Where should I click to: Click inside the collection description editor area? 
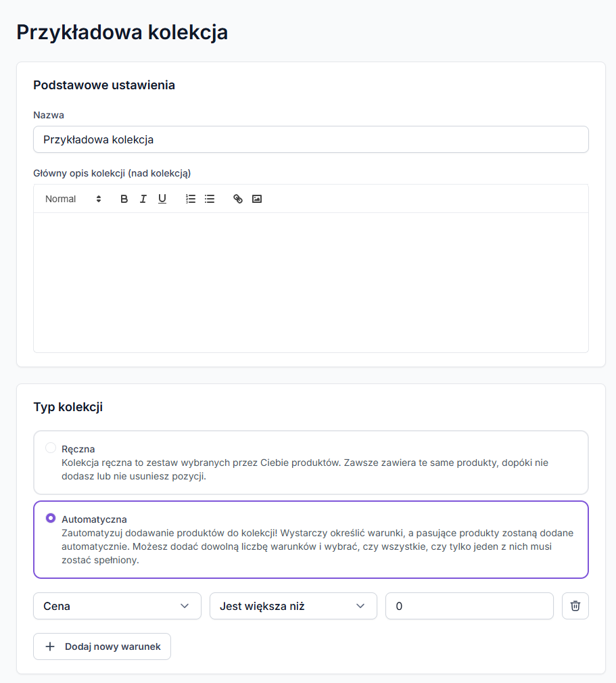click(x=310, y=282)
